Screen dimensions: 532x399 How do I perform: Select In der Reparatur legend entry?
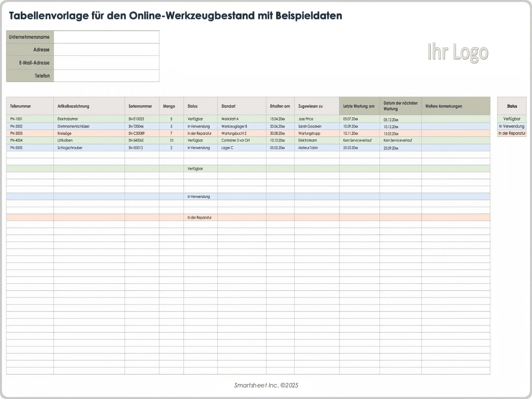point(511,133)
